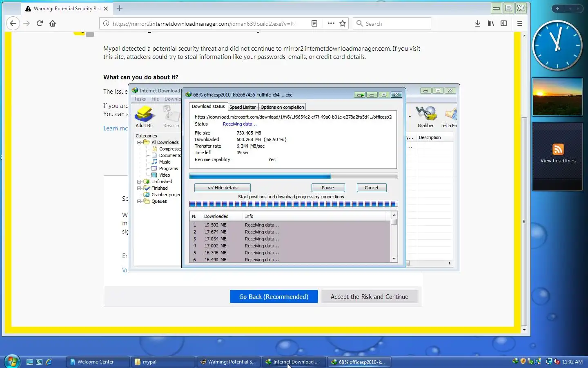Select Download status tab
Image resolution: width=588 pixels, height=368 pixels.
[x=208, y=106]
